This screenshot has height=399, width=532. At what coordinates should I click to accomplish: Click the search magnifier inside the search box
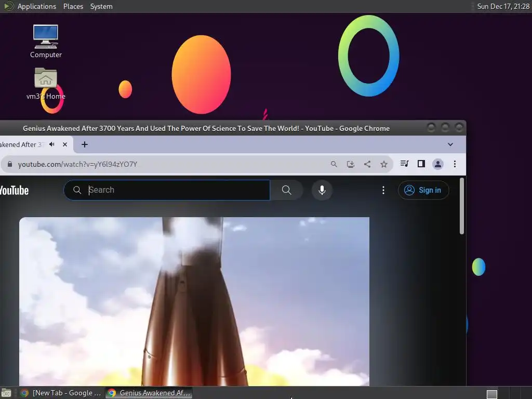click(77, 190)
